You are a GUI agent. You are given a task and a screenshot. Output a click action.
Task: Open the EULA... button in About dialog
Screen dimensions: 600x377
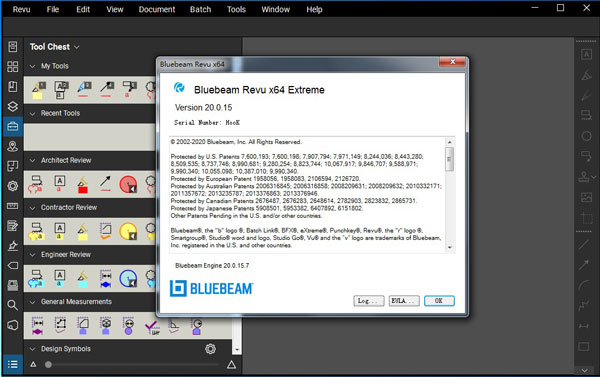point(404,301)
